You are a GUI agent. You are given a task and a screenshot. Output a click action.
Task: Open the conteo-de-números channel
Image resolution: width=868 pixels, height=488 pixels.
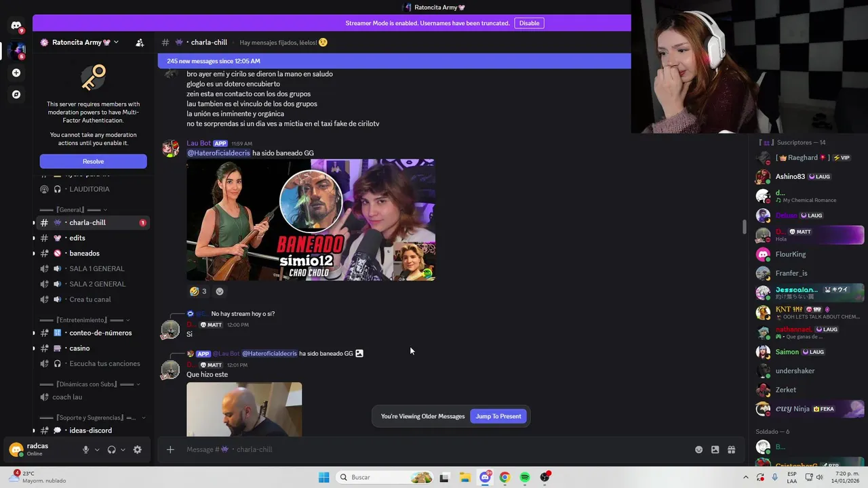(x=93, y=333)
